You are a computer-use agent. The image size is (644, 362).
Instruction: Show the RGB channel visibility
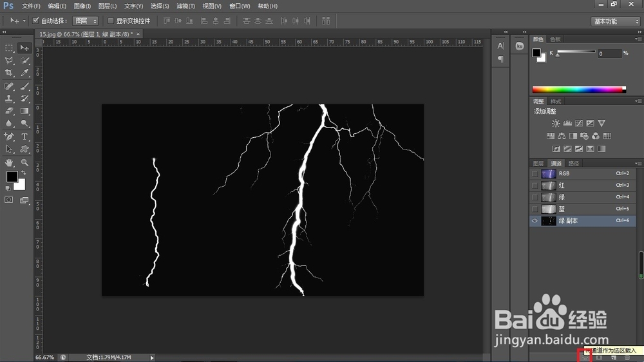tap(535, 174)
